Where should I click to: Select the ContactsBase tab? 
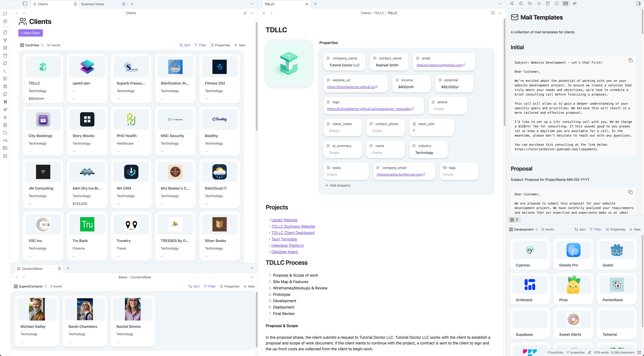coord(32,268)
